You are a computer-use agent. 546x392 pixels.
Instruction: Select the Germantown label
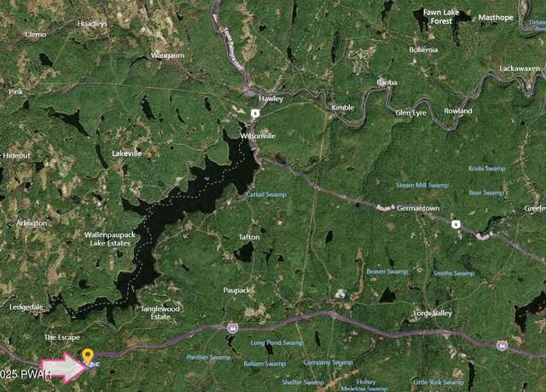[x=418, y=208]
